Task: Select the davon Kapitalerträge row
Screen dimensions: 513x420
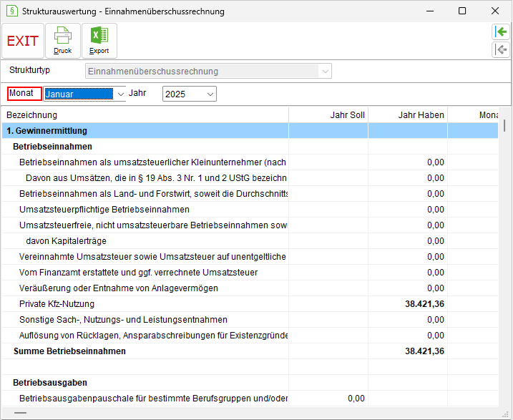Action: point(250,241)
